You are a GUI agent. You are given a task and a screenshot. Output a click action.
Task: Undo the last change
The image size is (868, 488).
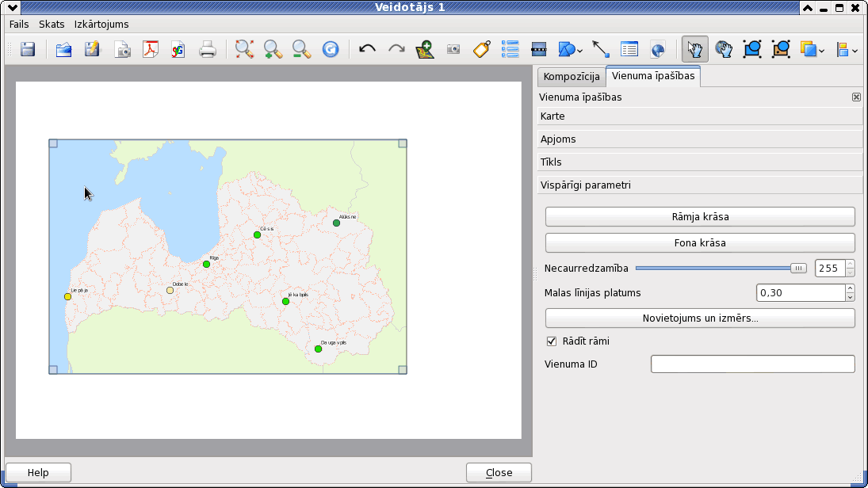pos(367,49)
